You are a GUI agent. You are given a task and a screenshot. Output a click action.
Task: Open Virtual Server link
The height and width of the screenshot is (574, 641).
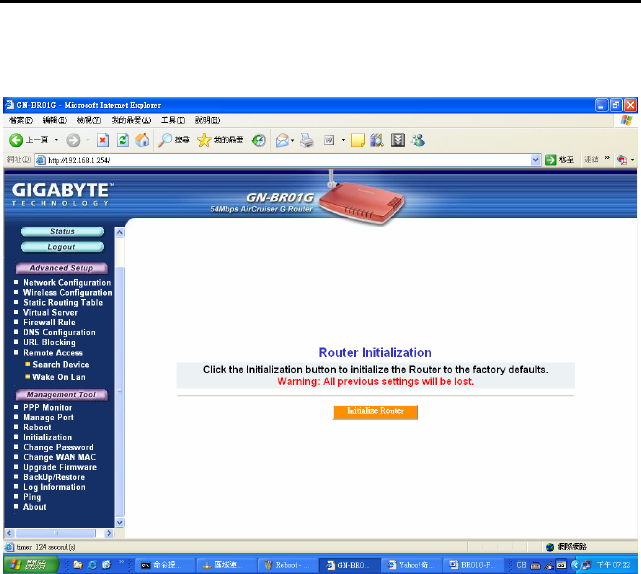point(50,313)
